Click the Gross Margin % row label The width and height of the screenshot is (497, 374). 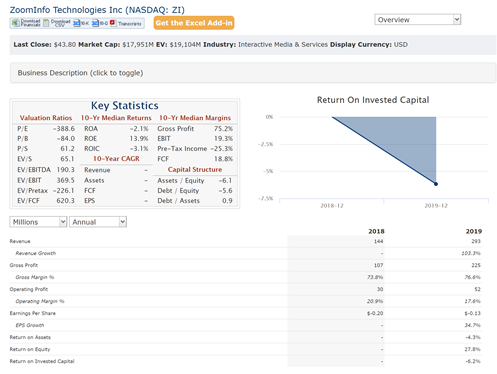coord(35,277)
